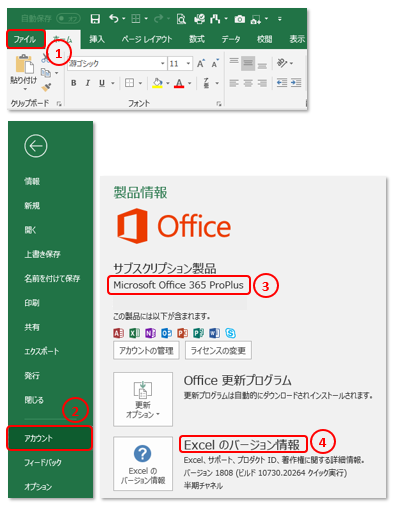Apply cell borders with grid icon in font group

(129, 83)
